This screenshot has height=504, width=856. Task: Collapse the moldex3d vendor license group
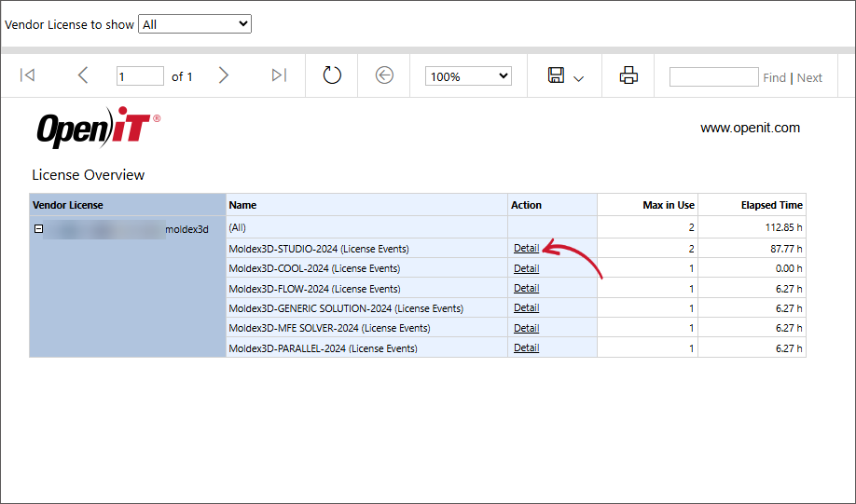pyautogui.click(x=39, y=229)
